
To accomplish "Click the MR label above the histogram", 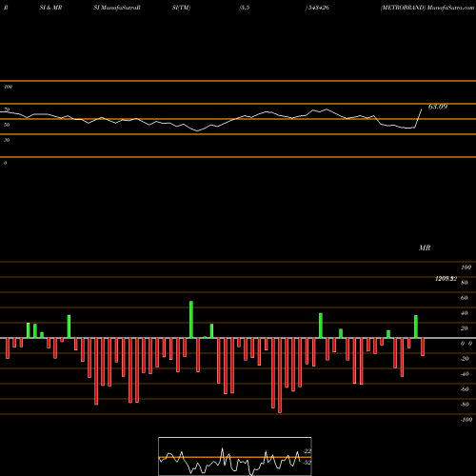I will pyautogui.click(x=425, y=248).
